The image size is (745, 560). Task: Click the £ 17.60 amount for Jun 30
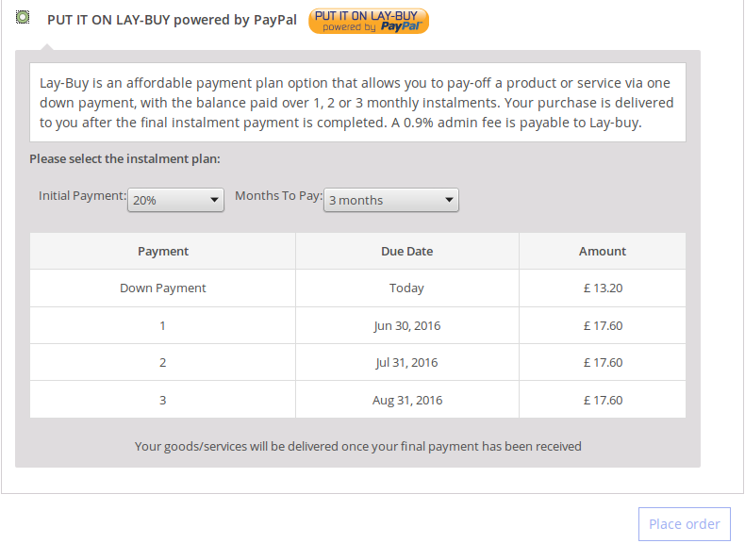(x=603, y=326)
